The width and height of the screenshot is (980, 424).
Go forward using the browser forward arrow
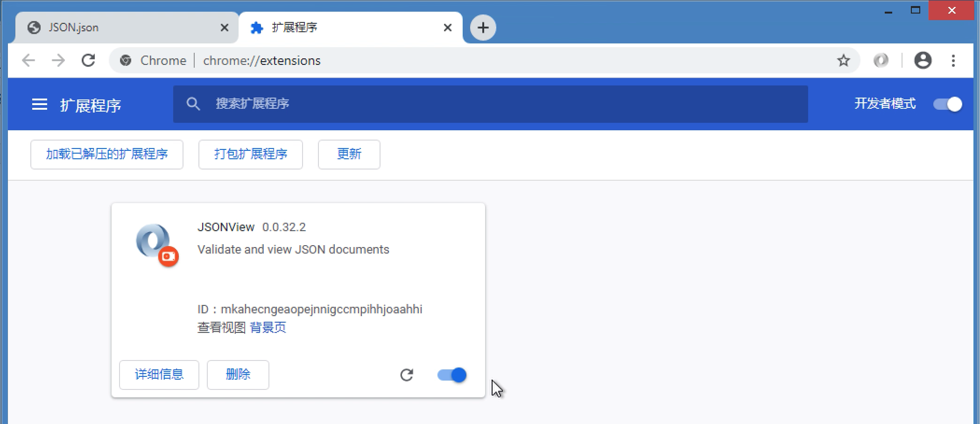click(x=58, y=60)
